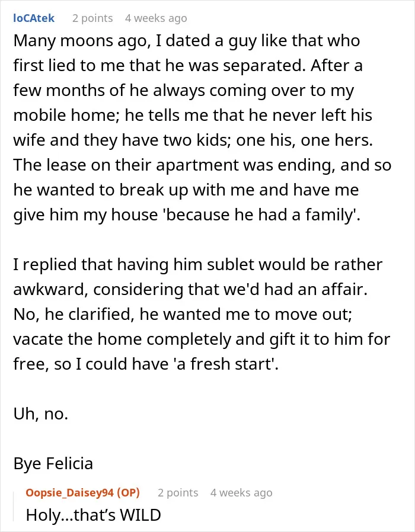Click the "Uh, no." line
This screenshot has width=415, height=532.
[x=41, y=414]
